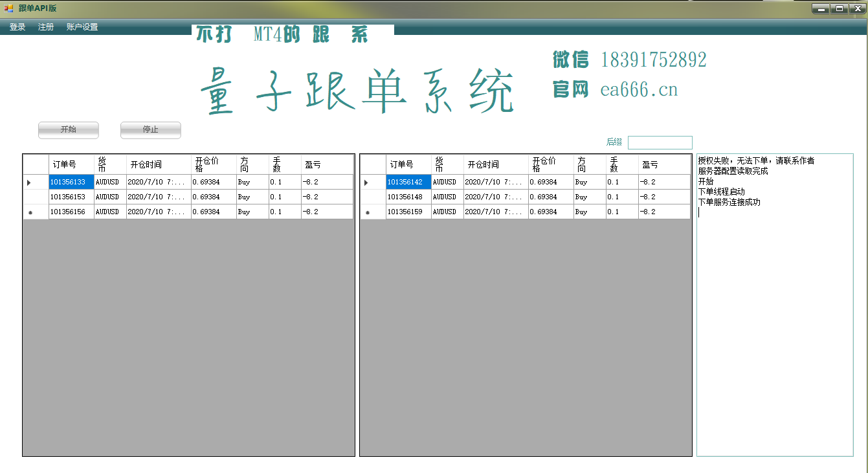This screenshot has width=868, height=473.
Task: Focus the 后缀 input field
Action: [x=660, y=142]
